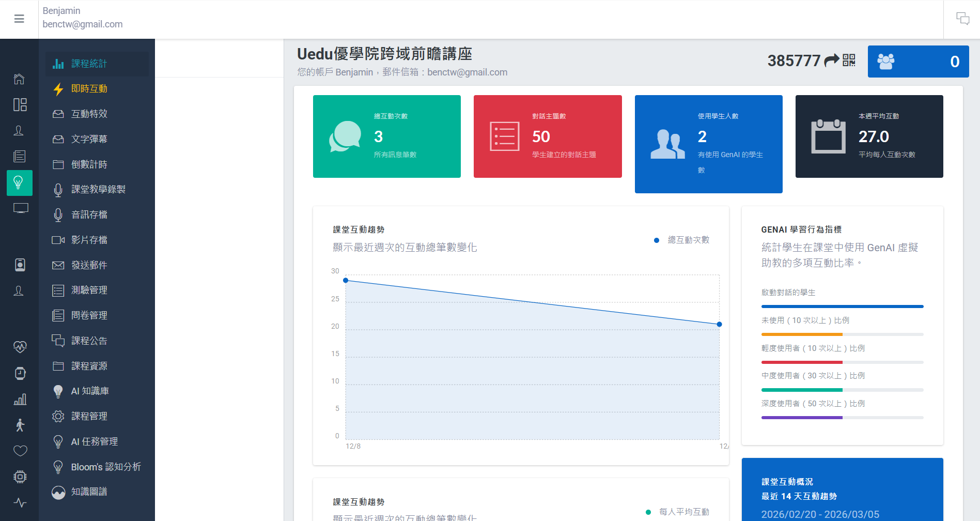Screen dimensions: 980x521
Task: Click the heart-rate monitor icon in left rail
Action: [x=20, y=347]
